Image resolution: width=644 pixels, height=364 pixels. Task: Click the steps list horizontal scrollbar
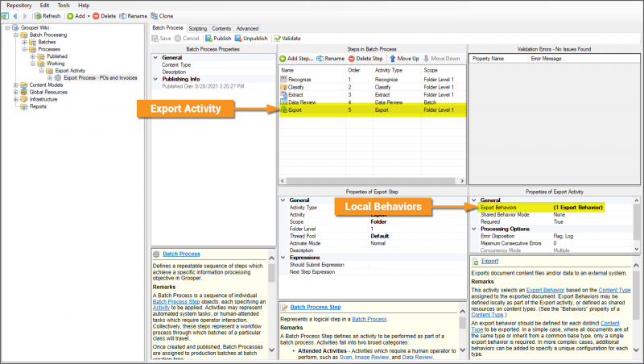(x=370, y=180)
